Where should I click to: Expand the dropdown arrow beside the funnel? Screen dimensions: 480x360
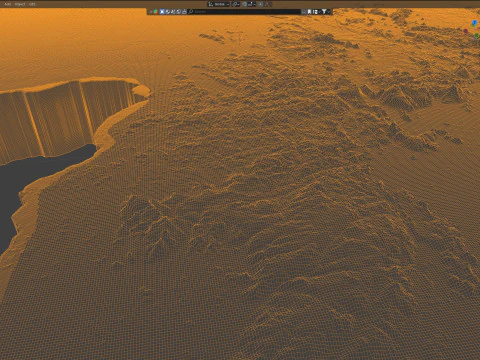pyautogui.click(x=329, y=12)
